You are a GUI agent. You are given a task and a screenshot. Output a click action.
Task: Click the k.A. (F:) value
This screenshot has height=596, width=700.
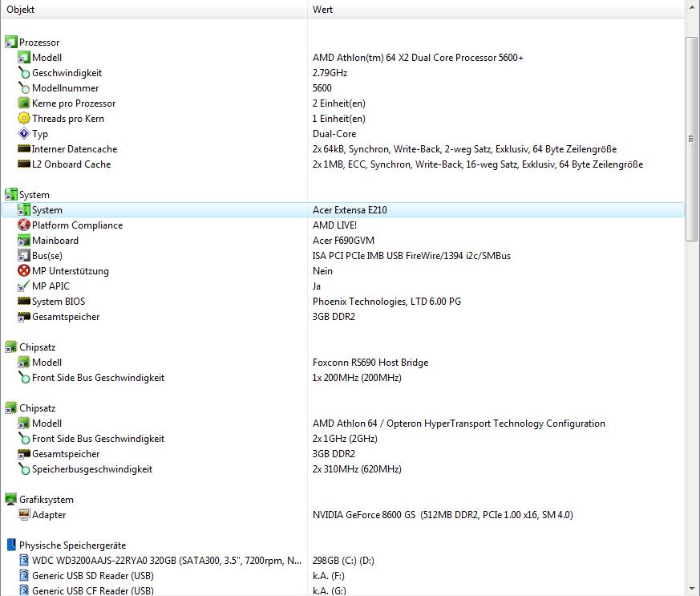click(329, 575)
